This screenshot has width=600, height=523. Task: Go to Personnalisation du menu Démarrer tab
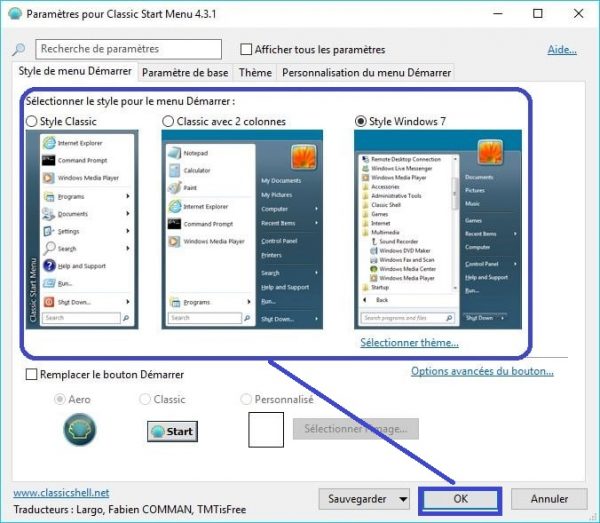click(366, 72)
